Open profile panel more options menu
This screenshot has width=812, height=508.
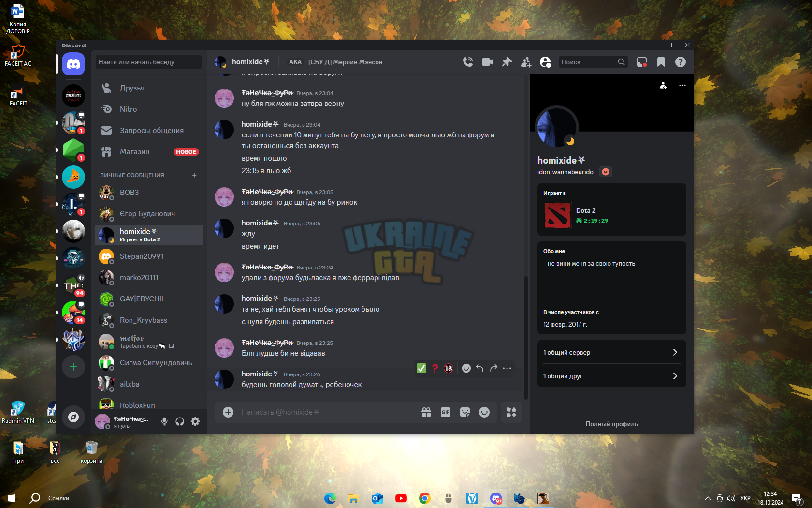coord(682,85)
